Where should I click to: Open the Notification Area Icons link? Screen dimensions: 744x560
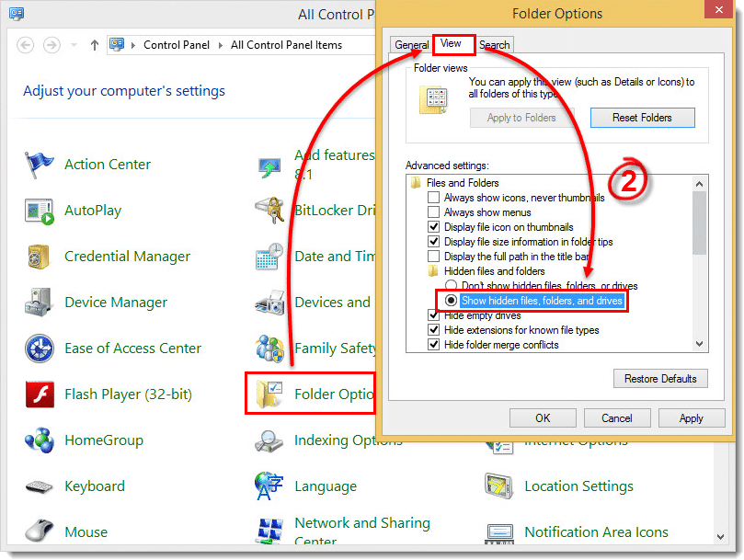[597, 532]
